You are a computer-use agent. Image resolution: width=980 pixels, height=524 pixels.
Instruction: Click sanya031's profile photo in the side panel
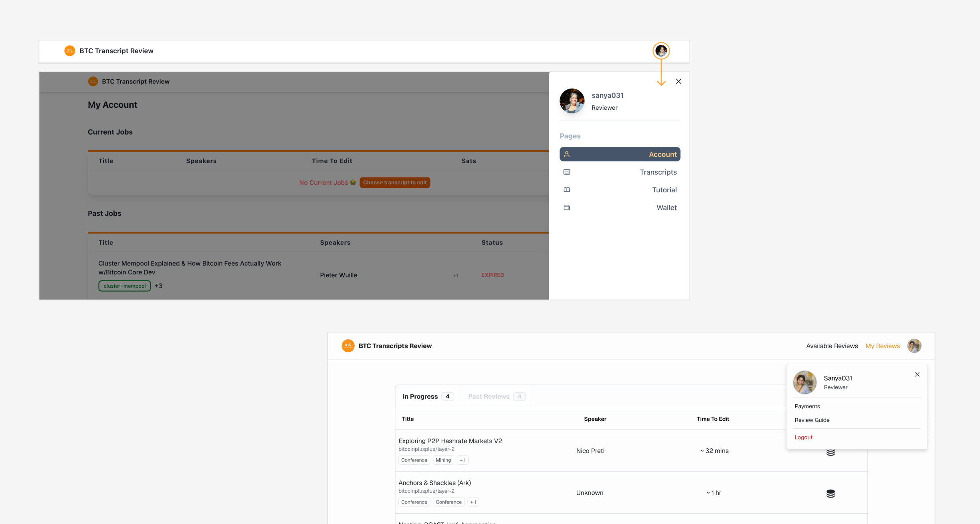point(572,101)
